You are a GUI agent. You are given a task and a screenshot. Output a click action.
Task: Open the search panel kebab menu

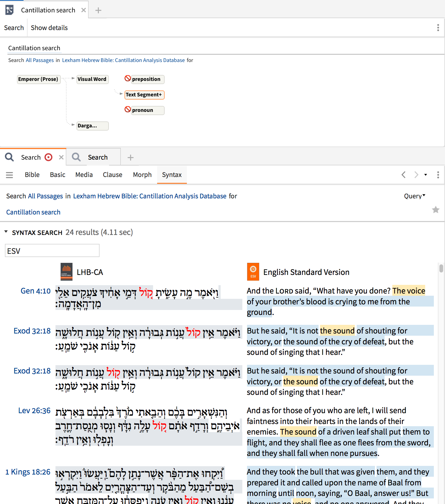[x=438, y=175]
